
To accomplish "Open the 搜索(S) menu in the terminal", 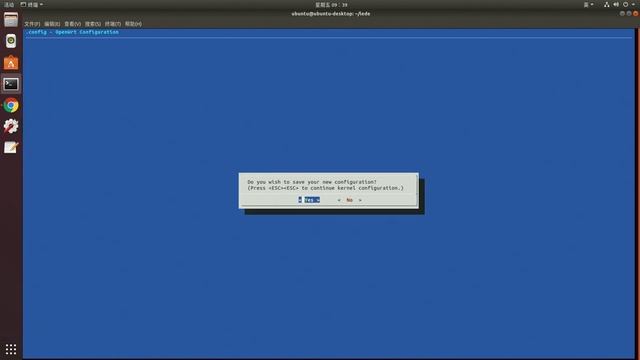I will click(x=93, y=24).
